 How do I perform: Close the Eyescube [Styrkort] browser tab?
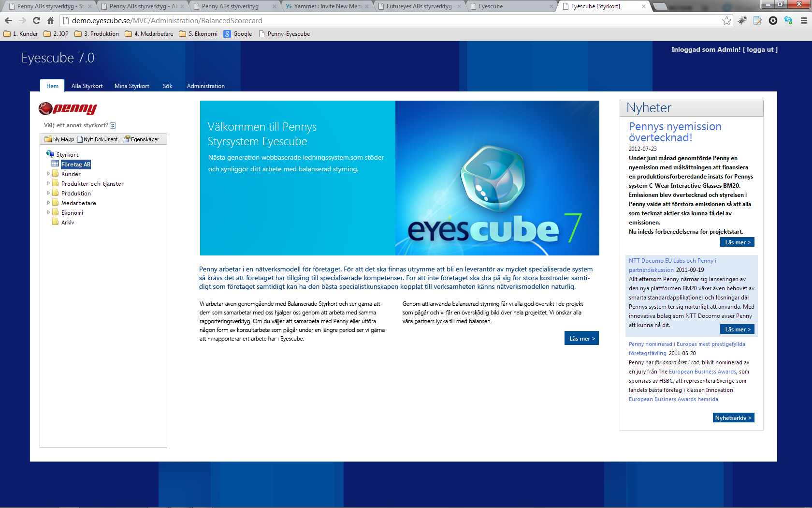coord(643,6)
